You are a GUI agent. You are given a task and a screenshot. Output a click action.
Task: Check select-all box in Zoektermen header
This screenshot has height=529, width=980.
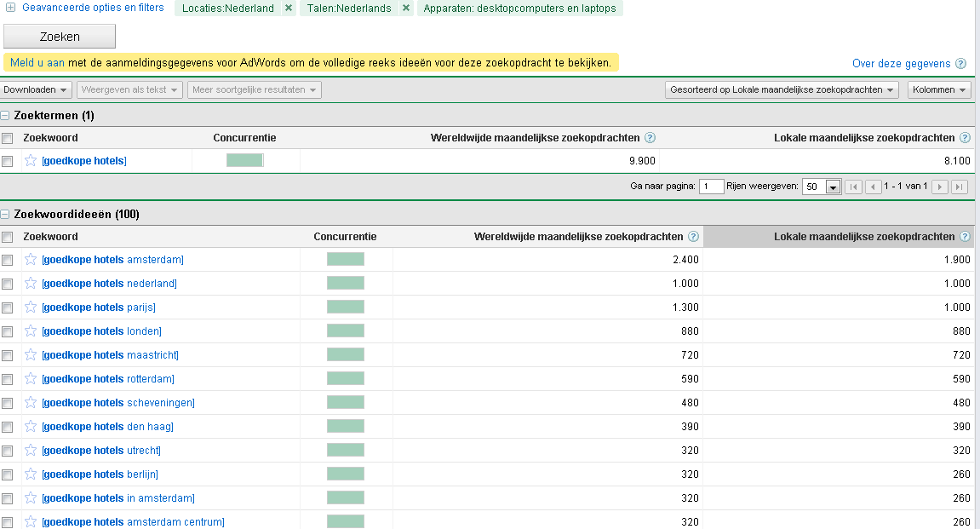pos(8,138)
